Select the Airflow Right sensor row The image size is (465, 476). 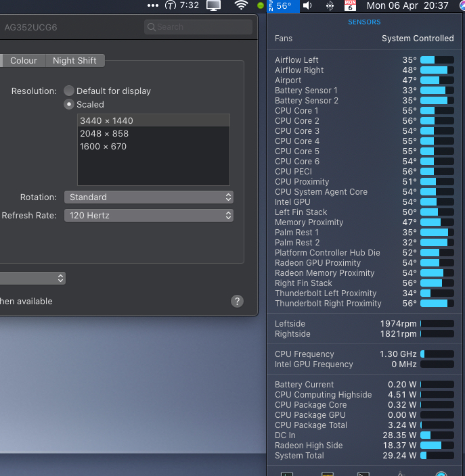[364, 70]
